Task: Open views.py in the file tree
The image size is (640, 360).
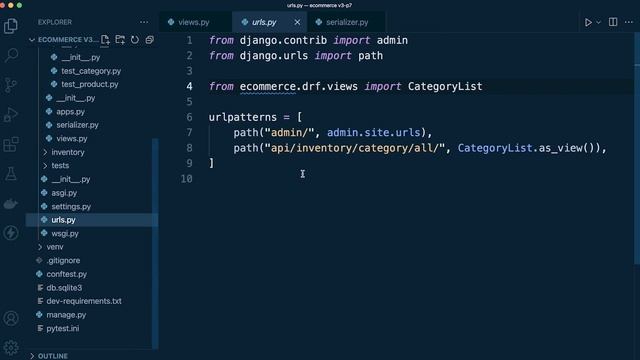Action: click(x=72, y=139)
